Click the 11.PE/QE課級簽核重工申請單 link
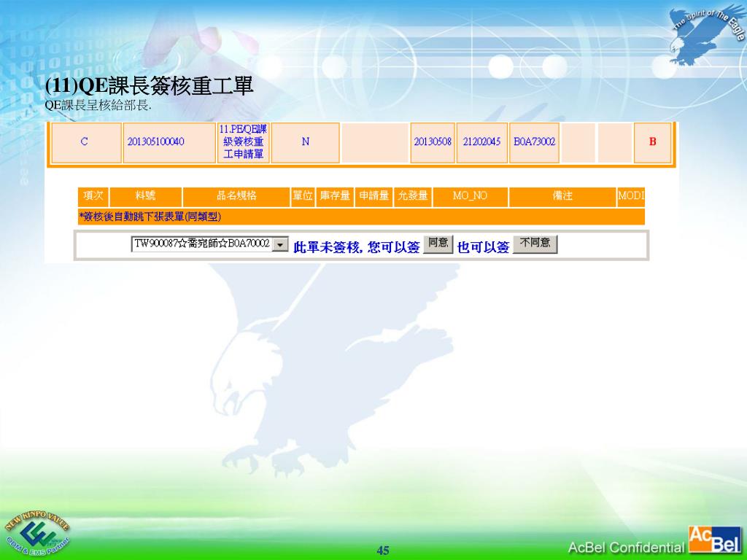The height and width of the screenshot is (560, 747). (244, 142)
